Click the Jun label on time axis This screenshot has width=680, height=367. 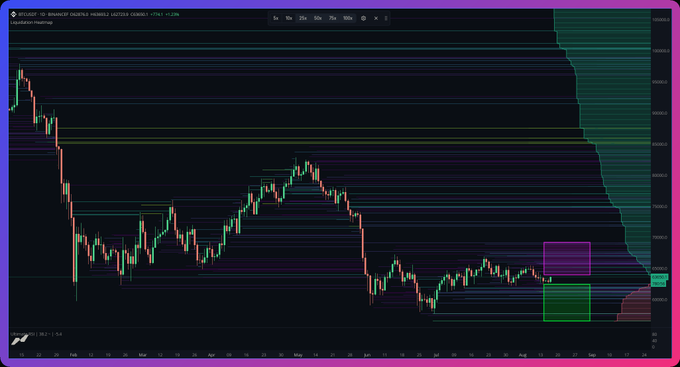tap(367, 355)
